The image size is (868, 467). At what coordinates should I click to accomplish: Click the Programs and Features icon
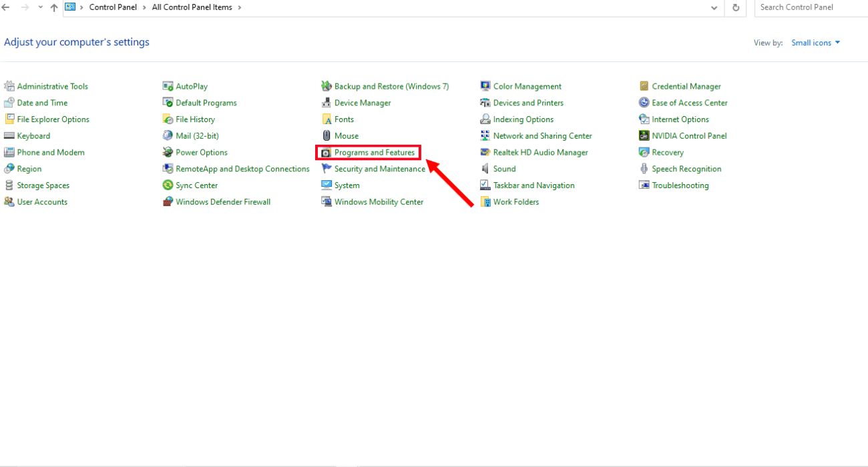coord(327,152)
